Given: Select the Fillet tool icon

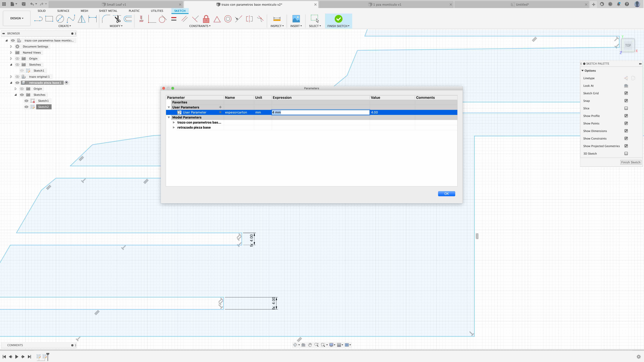Looking at the screenshot, I should click(106, 19).
